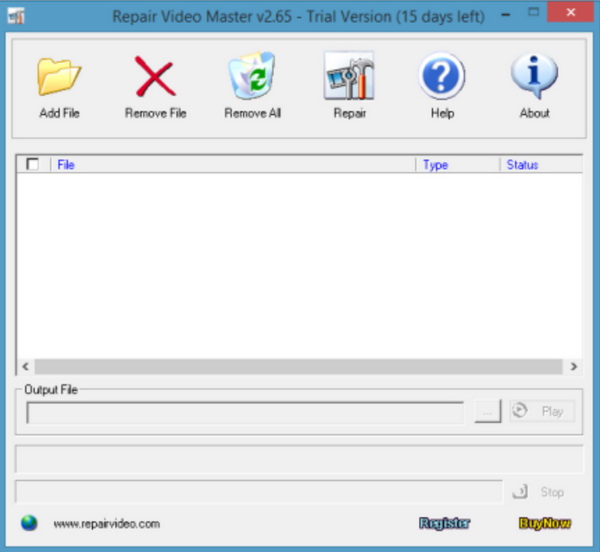The width and height of the screenshot is (600, 552).
Task: Click the Remove All recycle bin icon
Action: coord(252,75)
